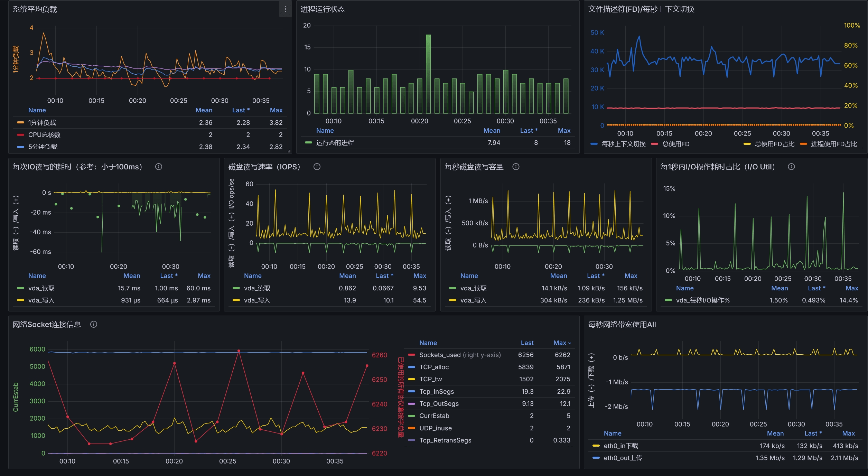The image size is (868, 476).
Task: Click info icon beside 磁盘读写速率 (IOPS) title
Action: pyautogui.click(x=317, y=167)
